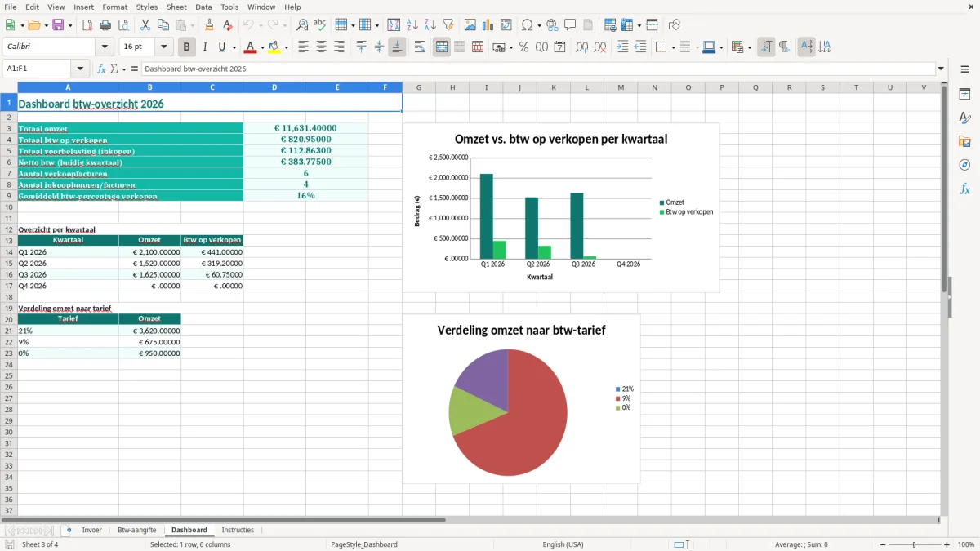Open the underline style dropdown arrow
Viewport: 980px width, 551px height.
click(x=234, y=47)
